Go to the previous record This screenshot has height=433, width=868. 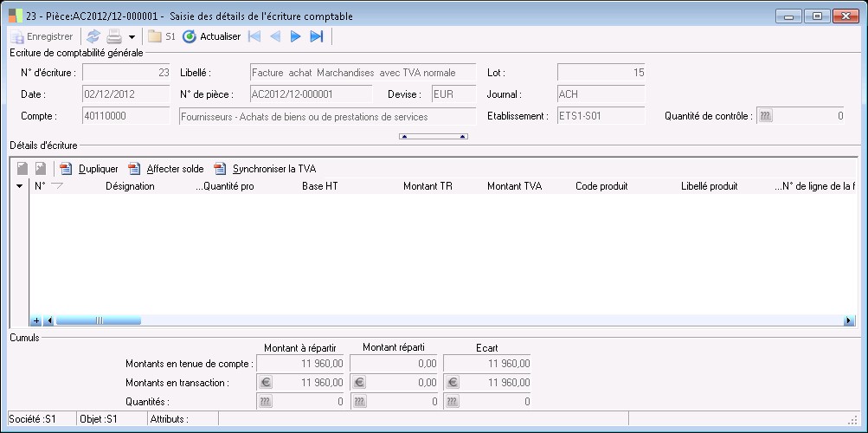pos(275,36)
